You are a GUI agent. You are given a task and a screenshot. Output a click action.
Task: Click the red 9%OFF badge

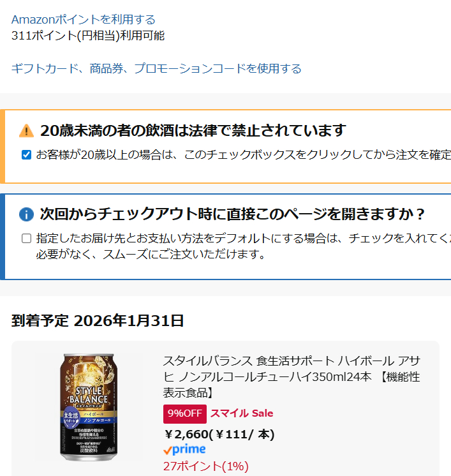coord(185,413)
